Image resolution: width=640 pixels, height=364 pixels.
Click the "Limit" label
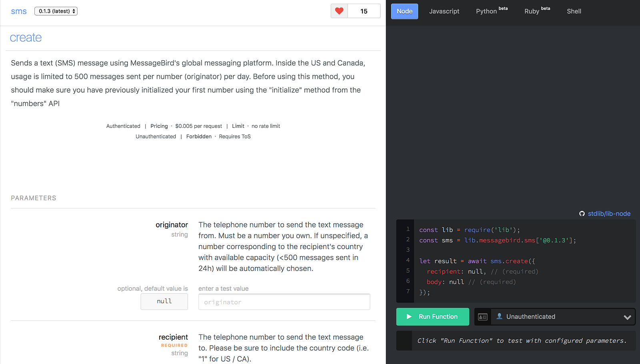click(238, 126)
